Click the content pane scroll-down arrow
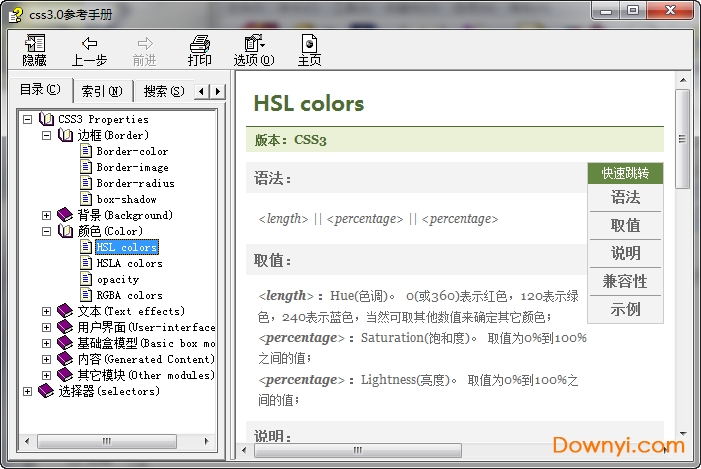This screenshot has height=469, width=701. [x=683, y=433]
